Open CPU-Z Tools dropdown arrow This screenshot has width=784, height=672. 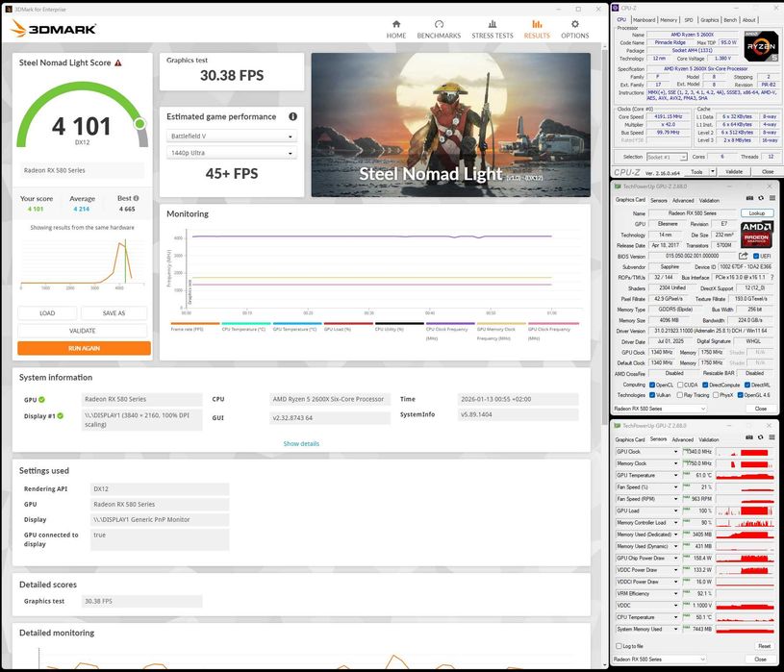click(x=713, y=172)
